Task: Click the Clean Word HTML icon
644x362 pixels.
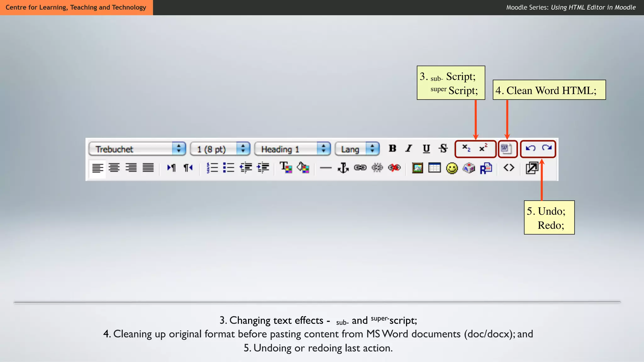Action: coord(507,149)
